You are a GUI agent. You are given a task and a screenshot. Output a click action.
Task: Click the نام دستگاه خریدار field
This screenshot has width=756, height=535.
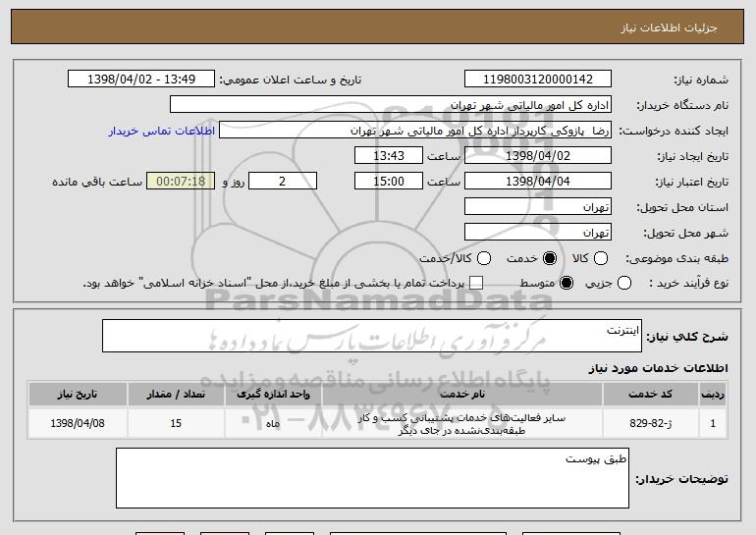pyautogui.click(x=391, y=105)
